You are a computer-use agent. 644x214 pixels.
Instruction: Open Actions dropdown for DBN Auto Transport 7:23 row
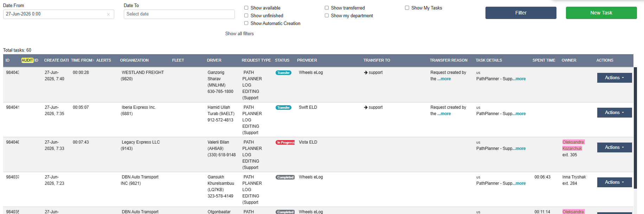614,182
